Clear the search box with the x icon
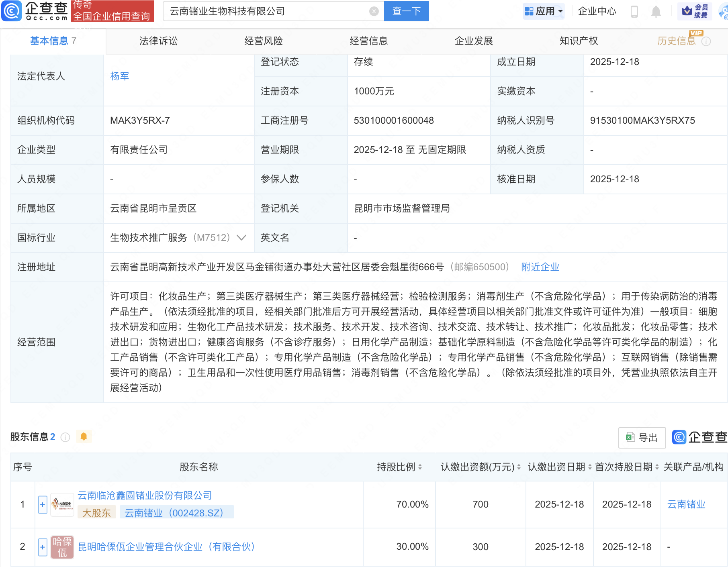Viewport: 728px width, 567px height. (374, 11)
